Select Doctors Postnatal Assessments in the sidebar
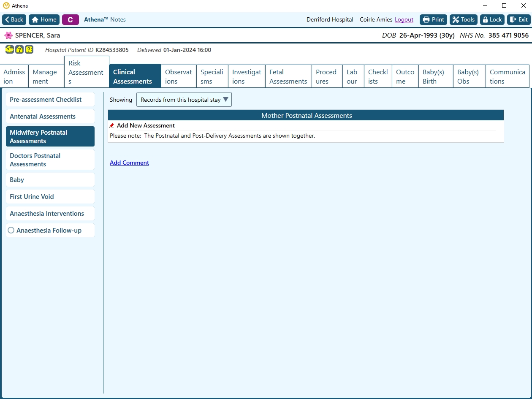This screenshot has height=399, width=532. [x=50, y=160]
